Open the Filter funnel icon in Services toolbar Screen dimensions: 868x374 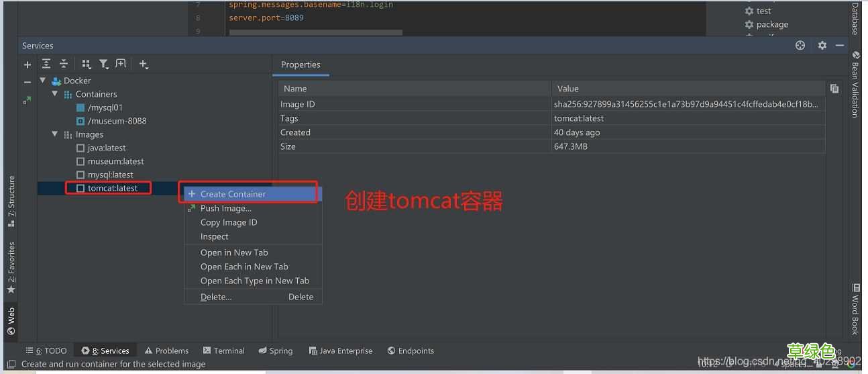pyautogui.click(x=104, y=64)
